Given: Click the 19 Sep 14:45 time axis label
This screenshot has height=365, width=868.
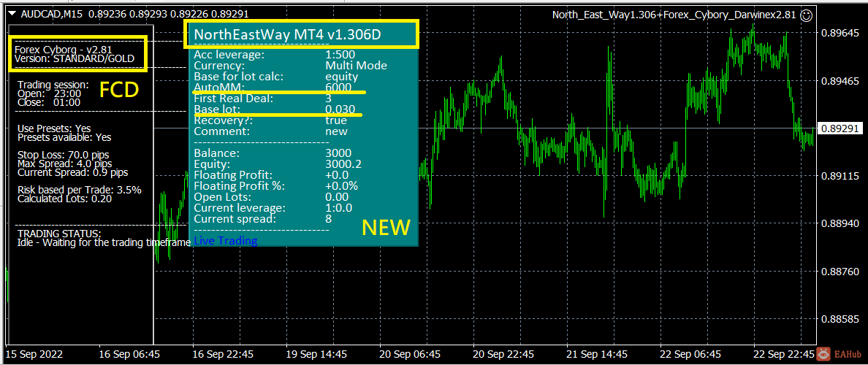Looking at the screenshot, I should (317, 353).
